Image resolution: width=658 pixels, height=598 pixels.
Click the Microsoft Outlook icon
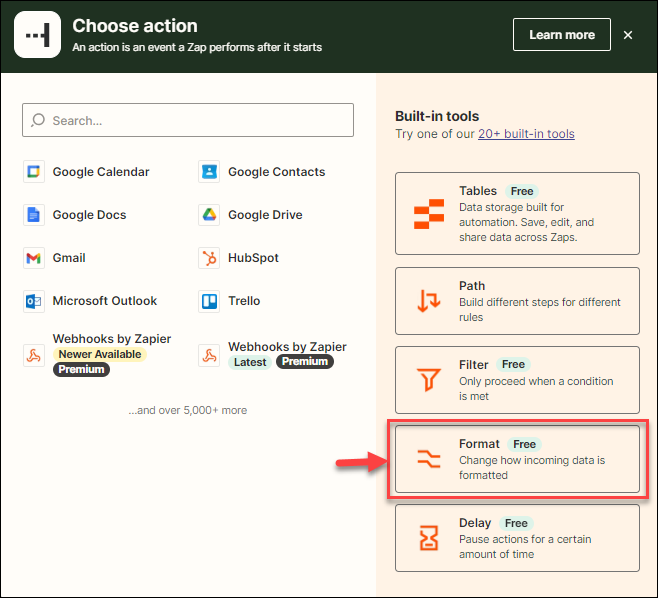coord(34,301)
